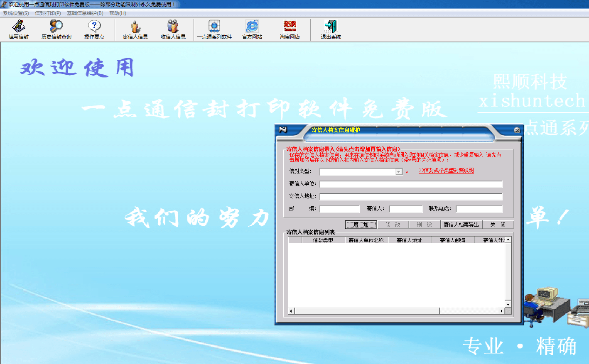This screenshot has width=589, height=364.
Task: Click the 删除 button
Action: 424,225
